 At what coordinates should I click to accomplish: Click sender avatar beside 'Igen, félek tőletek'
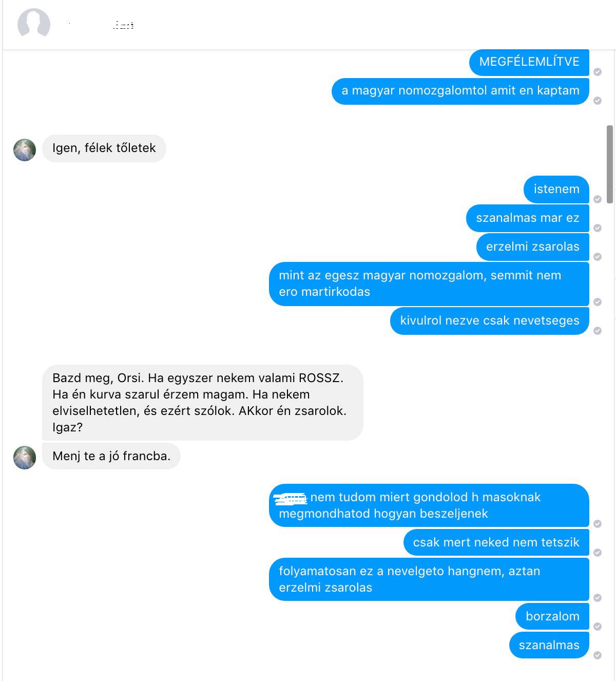[25, 150]
